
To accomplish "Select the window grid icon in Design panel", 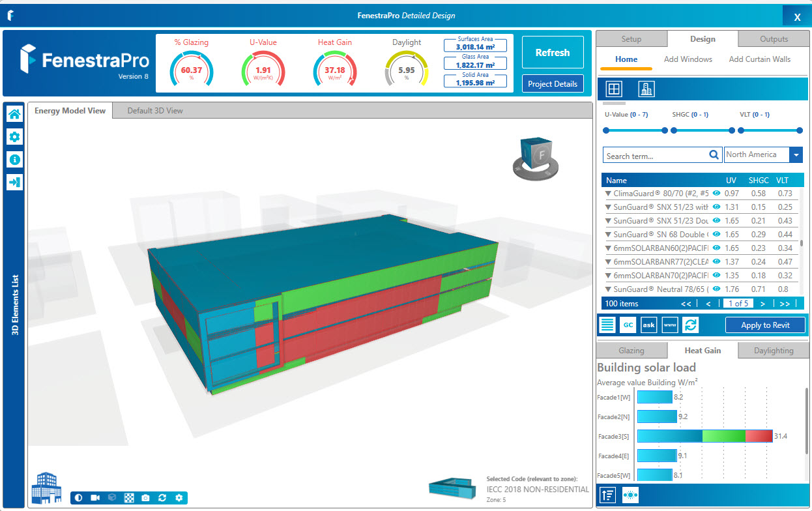I will click(x=614, y=89).
